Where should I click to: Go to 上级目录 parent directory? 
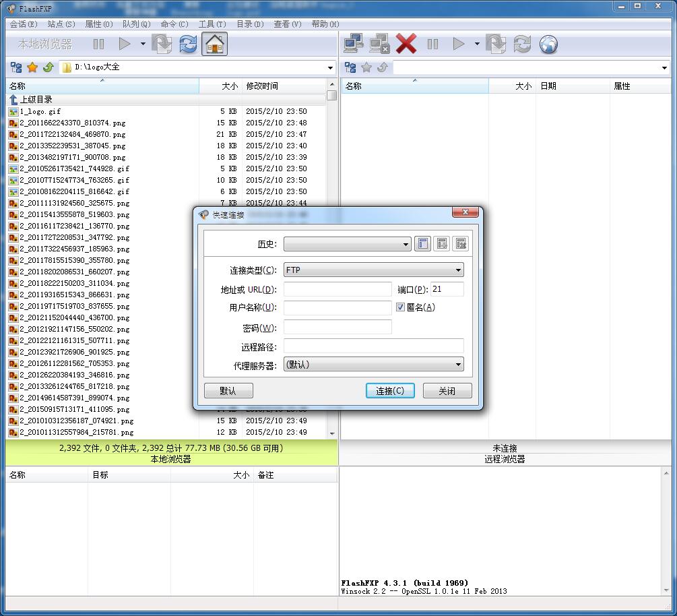coord(36,100)
